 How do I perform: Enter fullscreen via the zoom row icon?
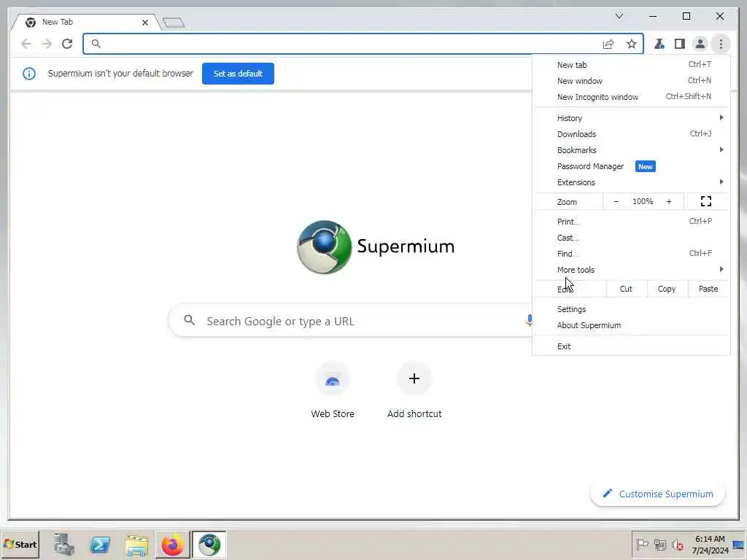[x=706, y=201]
